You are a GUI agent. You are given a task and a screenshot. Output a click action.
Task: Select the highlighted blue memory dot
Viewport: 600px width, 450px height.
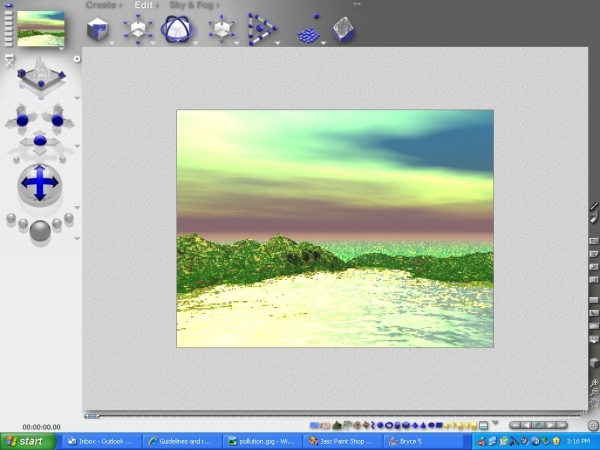coord(8,6)
